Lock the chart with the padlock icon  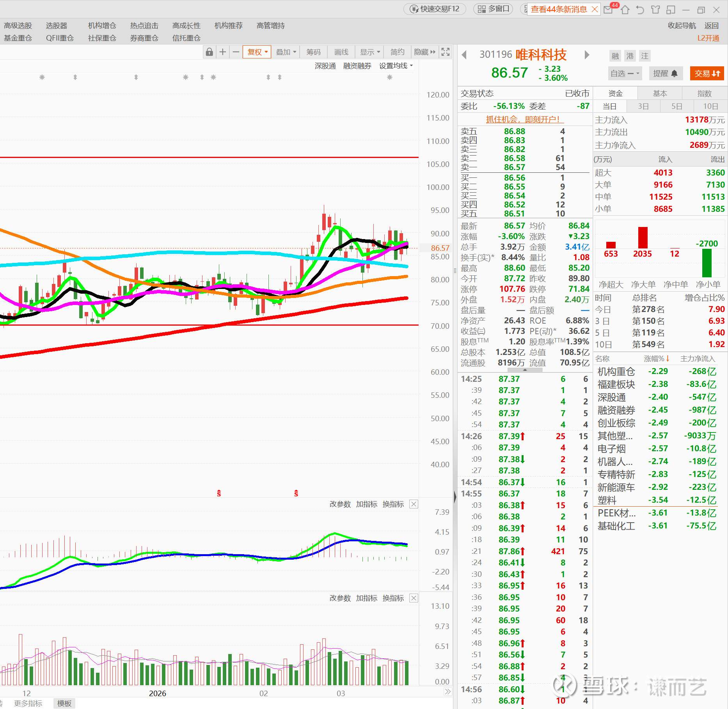[210, 52]
